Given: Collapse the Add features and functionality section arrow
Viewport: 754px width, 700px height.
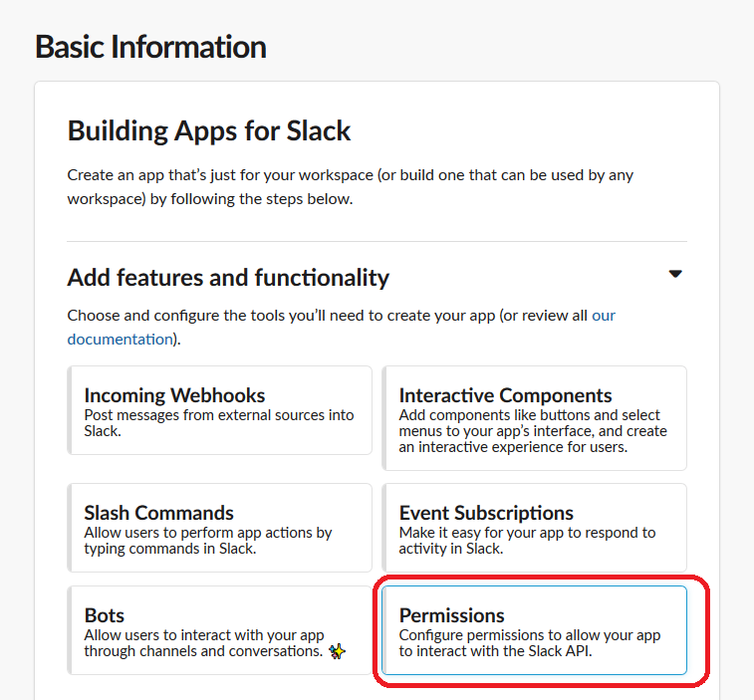Looking at the screenshot, I should [675, 274].
